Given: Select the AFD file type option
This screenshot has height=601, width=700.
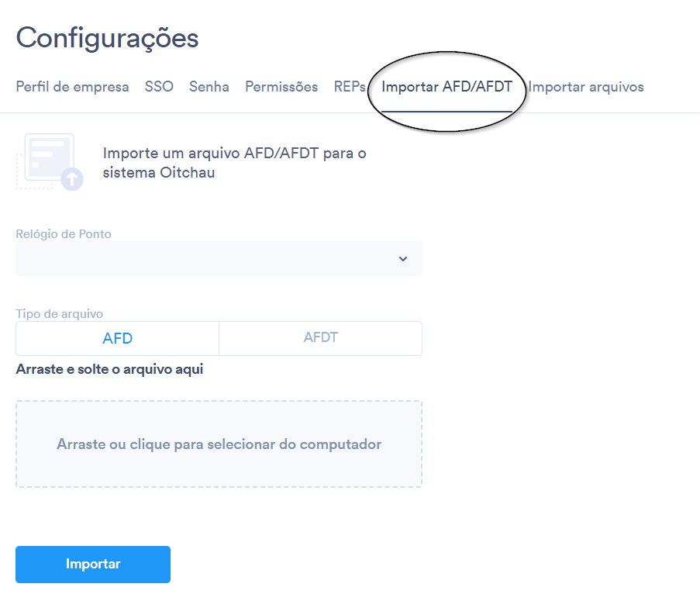Looking at the screenshot, I should tap(117, 338).
